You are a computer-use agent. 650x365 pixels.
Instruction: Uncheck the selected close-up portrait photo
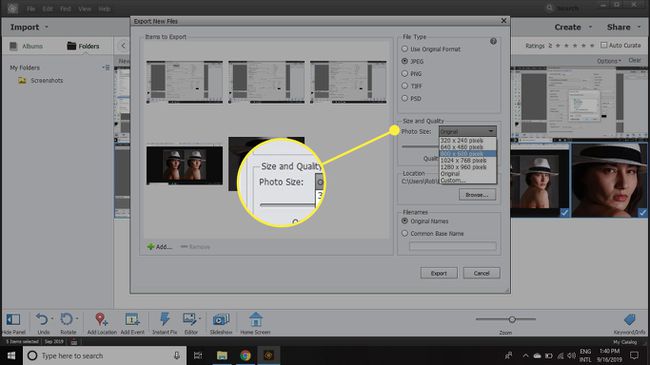click(x=642, y=213)
